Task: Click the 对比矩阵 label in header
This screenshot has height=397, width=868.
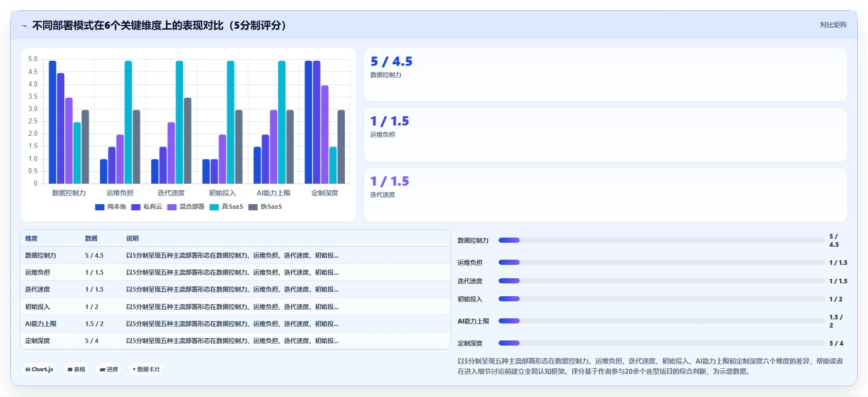Action: click(833, 25)
